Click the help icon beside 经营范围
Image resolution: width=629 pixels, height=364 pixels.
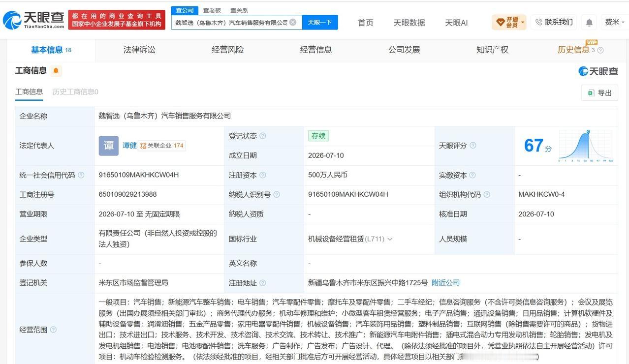[x=53, y=330]
